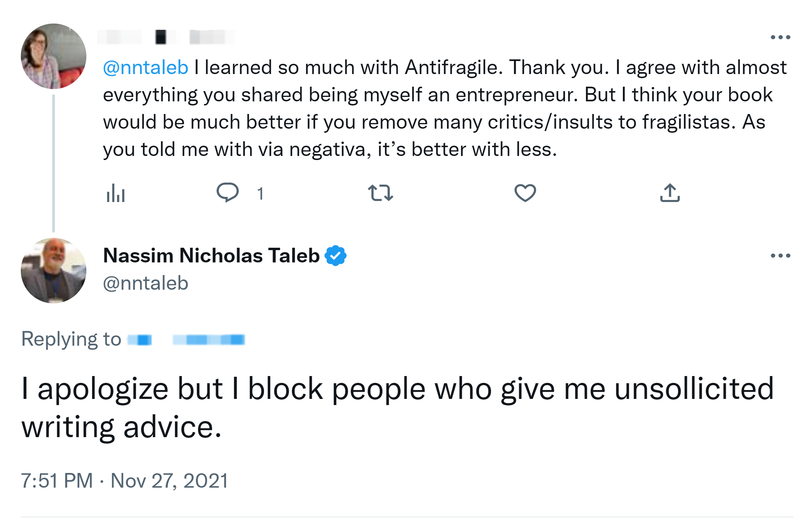
Task: Retweet the first tweet about Antifragile
Action: point(380,193)
